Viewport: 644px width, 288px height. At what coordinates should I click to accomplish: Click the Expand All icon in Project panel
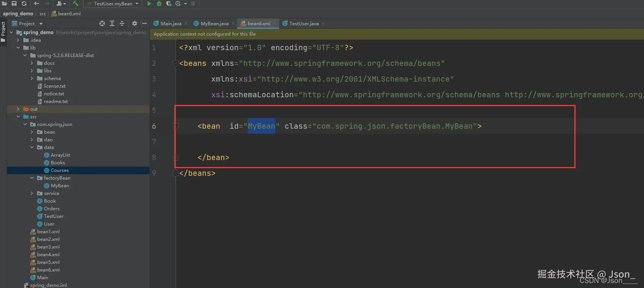(x=112, y=23)
